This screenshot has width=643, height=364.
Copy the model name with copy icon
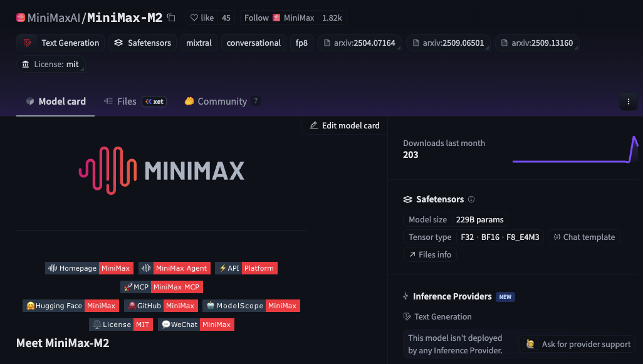[171, 18]
